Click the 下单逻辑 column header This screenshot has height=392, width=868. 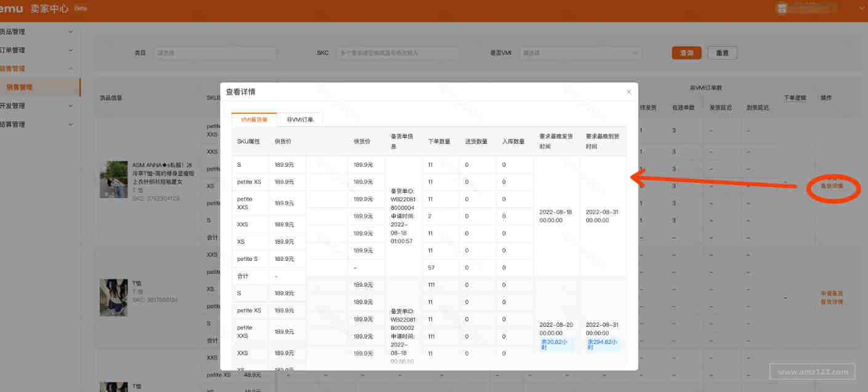point(795,98)
